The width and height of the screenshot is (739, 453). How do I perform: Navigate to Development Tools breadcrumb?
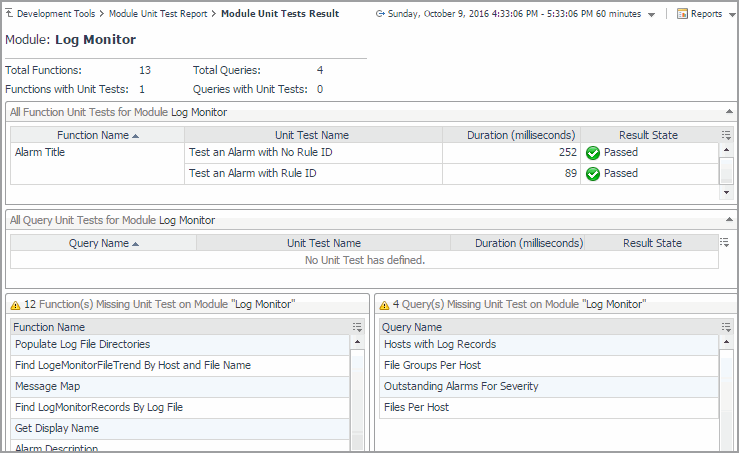coord(58,14)
